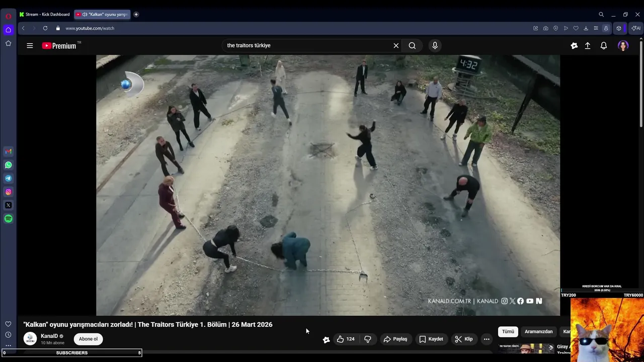Click the browser tab search magnifier icon
The image size is (644, 362).
pos(601,15)
